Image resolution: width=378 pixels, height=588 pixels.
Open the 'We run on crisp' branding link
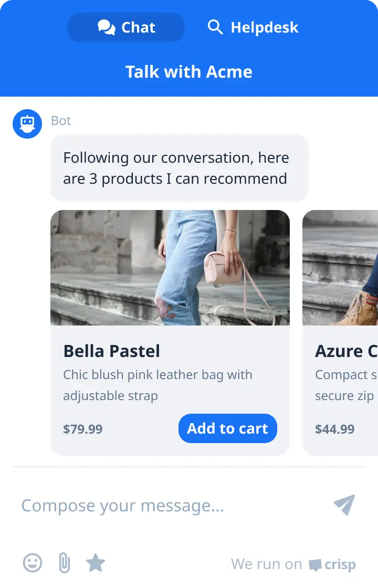pos(293,564)
